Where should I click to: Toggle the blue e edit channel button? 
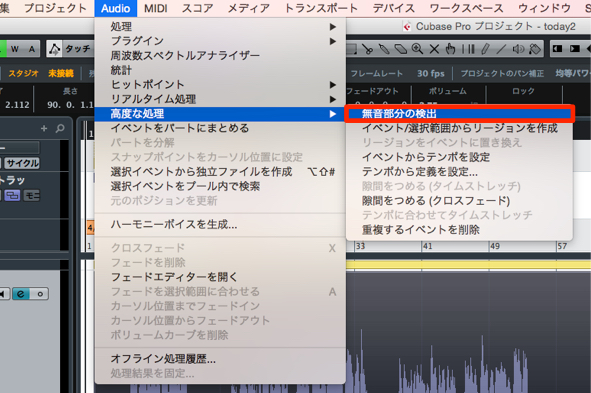pos(21,294)
